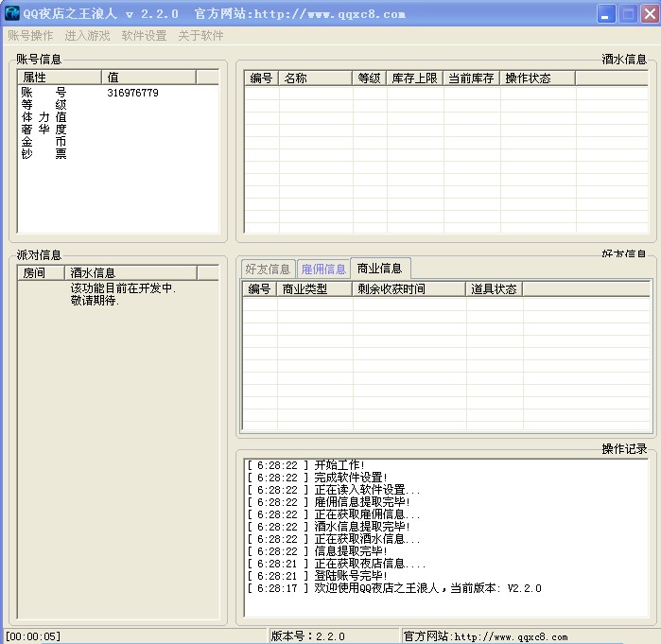Click the 当前库存 column header
661x644 pixels.
pos(471,78)
